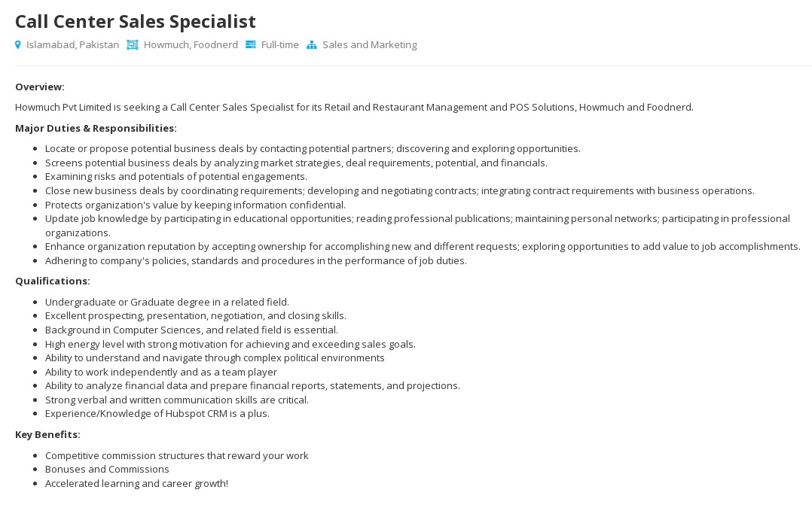
Task: Click the Key Benefits heading
Action: click(x=47, y=434)
